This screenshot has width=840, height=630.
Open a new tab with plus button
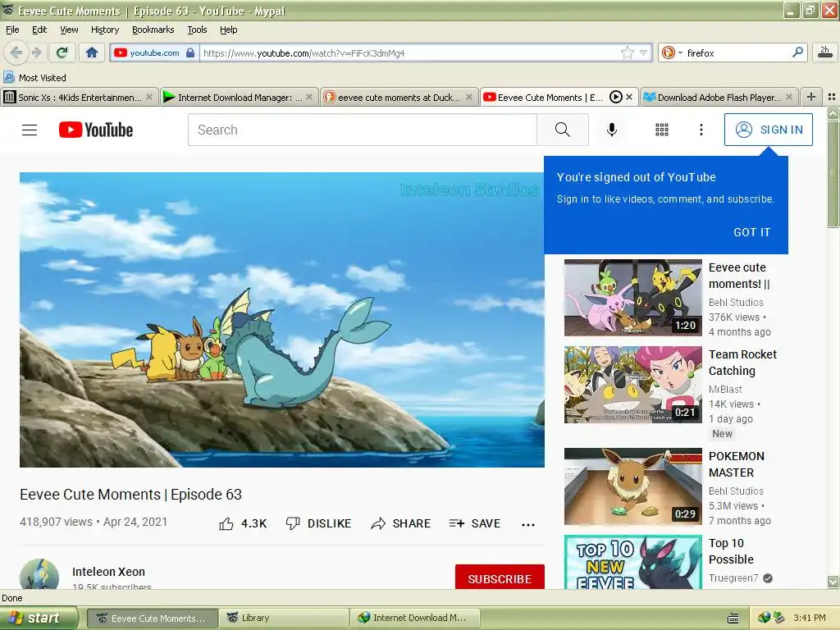pos(811,97)
